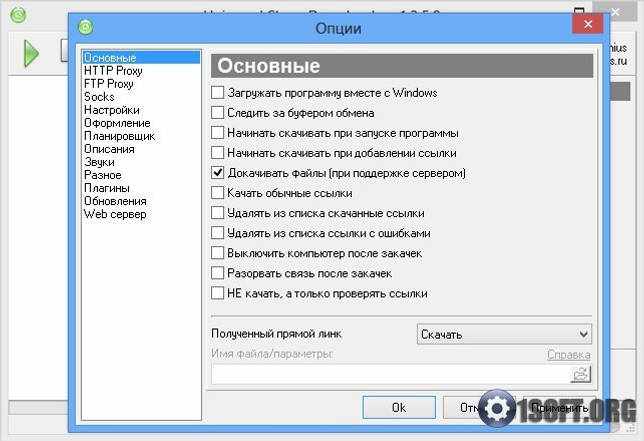The image size is (644, 441).
Task: Click the Применить button
Action: [559, 408]
